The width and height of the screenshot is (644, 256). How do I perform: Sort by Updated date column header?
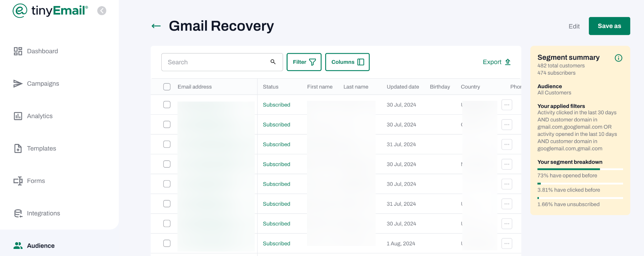tap(403, 87)
